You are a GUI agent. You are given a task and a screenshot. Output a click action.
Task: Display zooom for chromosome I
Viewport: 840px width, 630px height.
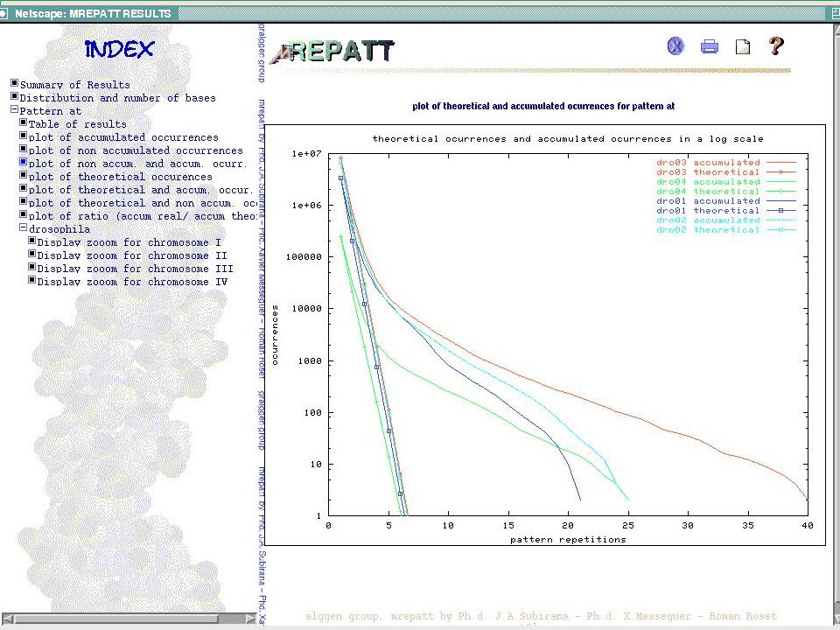(129, 242)
